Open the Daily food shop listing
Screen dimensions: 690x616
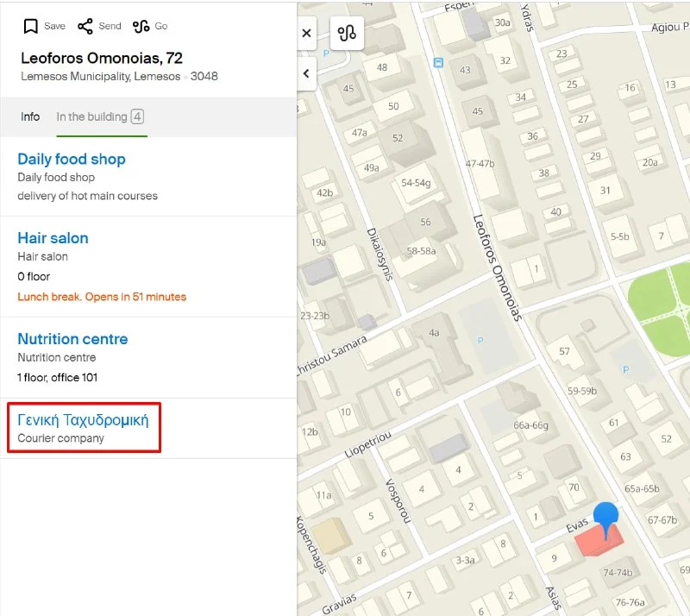coord(72,159)
